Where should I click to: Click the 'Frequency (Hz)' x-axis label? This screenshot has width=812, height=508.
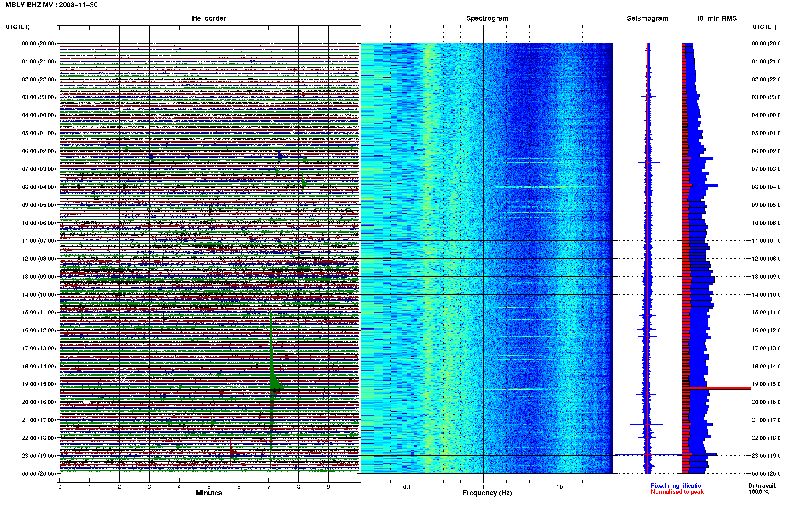click(x=487, y=493)
